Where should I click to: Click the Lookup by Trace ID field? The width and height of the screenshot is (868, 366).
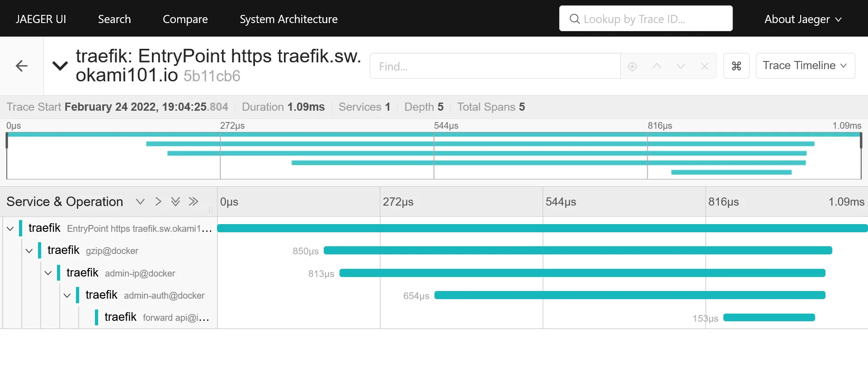coord(646,19)
